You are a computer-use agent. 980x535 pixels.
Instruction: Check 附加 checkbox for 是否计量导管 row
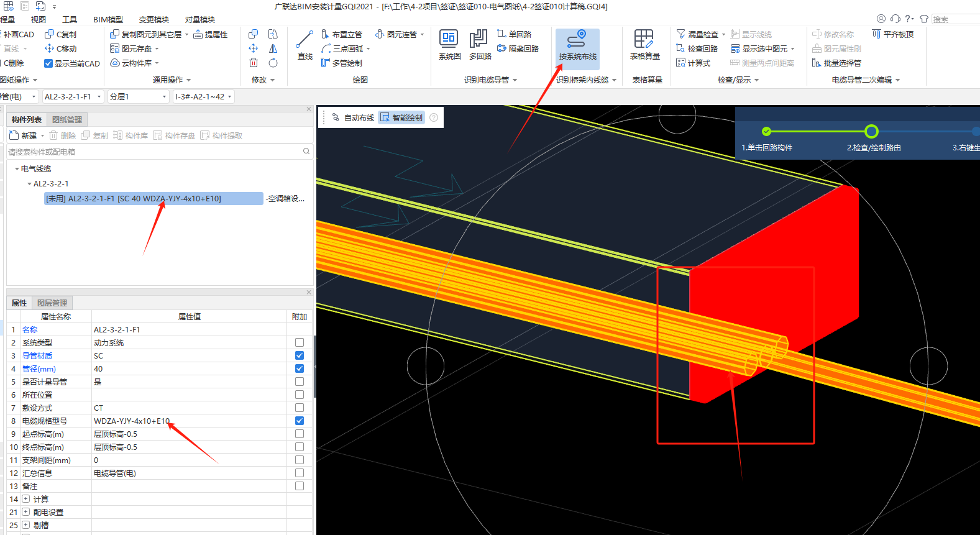pos(300,382)
